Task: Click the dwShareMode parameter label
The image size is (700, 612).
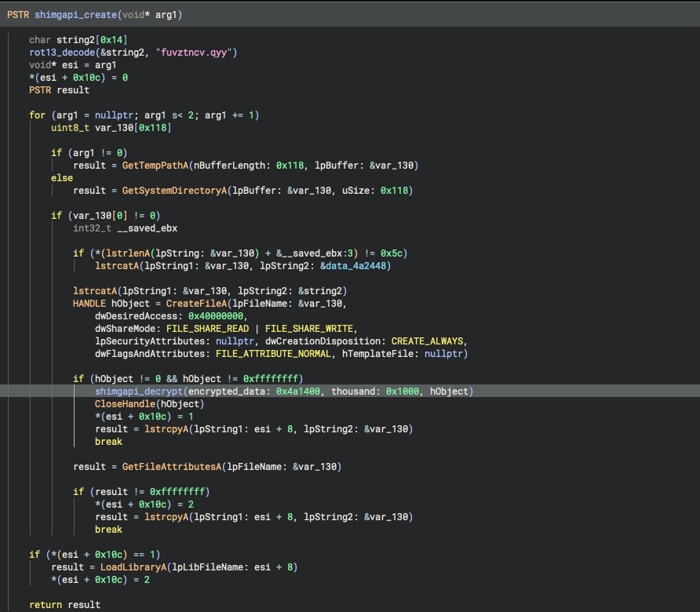Action: point(125,329)
